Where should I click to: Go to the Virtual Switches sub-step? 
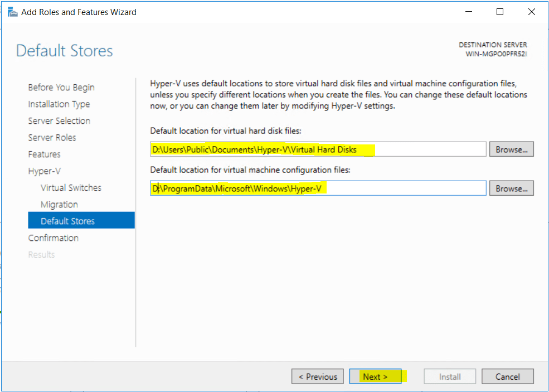[x=71, y=188]
